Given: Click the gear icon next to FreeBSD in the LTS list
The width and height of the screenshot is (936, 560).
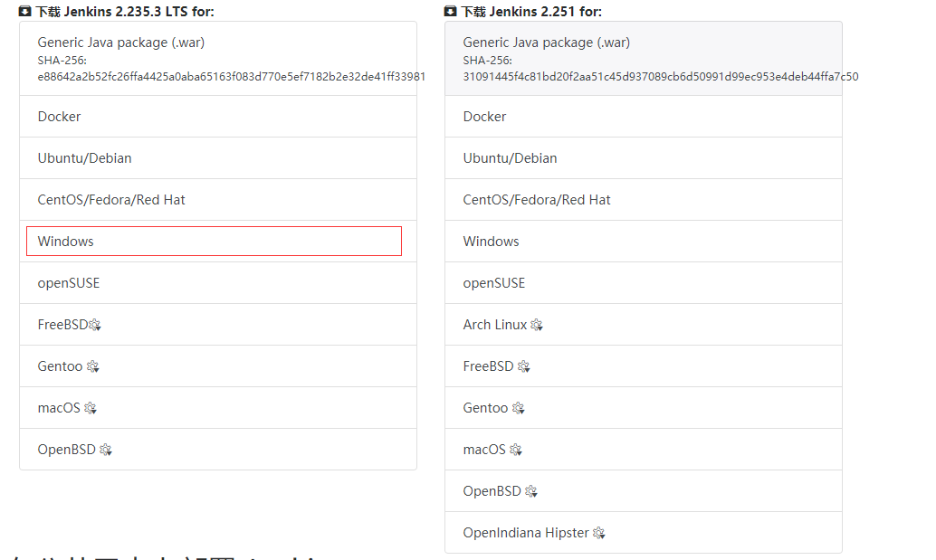Looking at the screenshot, I should (95, 325).
